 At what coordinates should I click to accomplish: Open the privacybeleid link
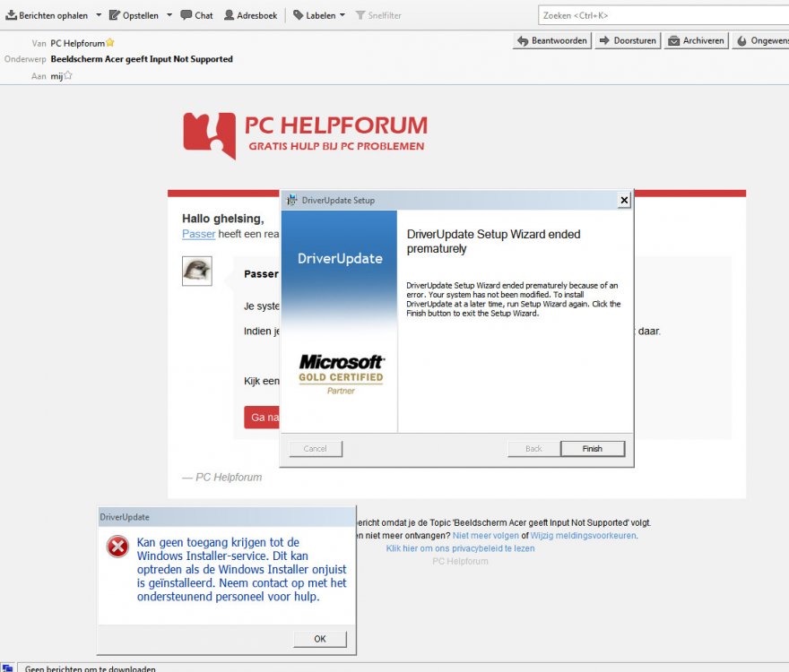tap(461, 548)
